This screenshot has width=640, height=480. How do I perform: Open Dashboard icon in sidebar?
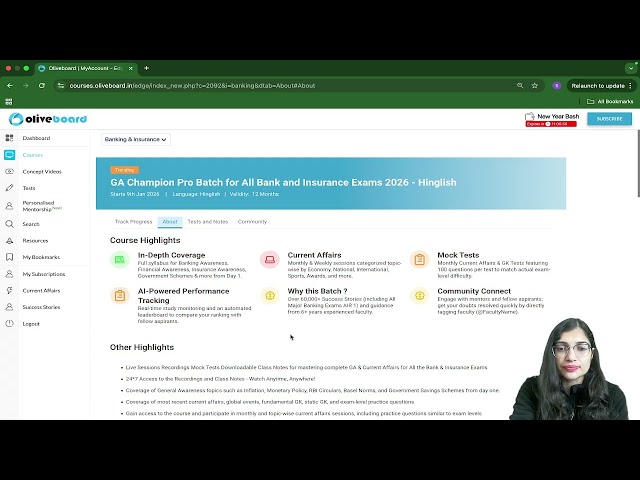pyautogui.click(x=10, y=138)
